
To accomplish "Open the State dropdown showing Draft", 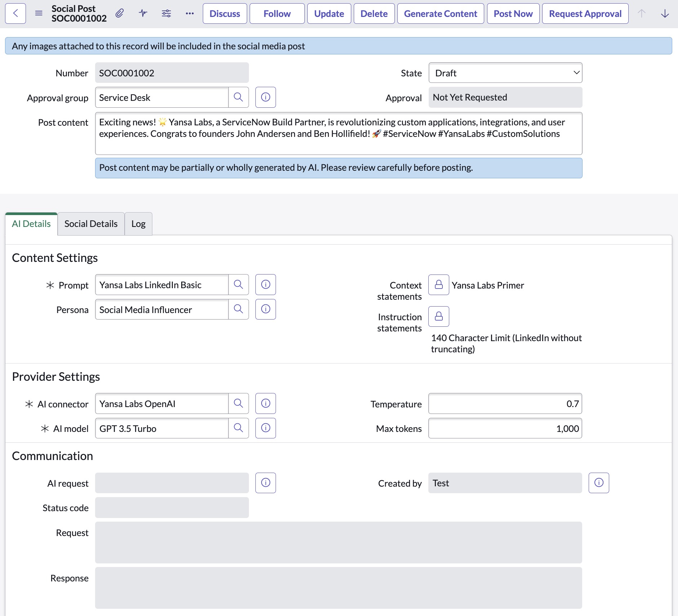I will click(x=505, y=73).
